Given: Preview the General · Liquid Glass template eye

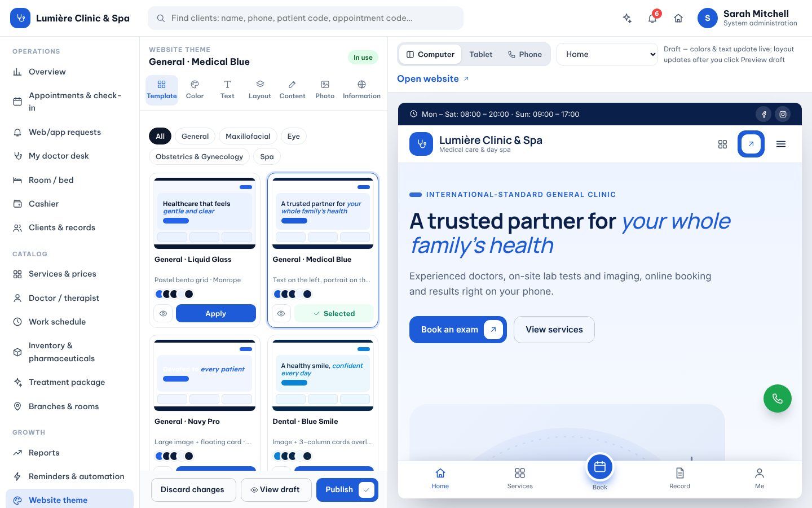Looking at the screenshot, I should click(163, 313).
